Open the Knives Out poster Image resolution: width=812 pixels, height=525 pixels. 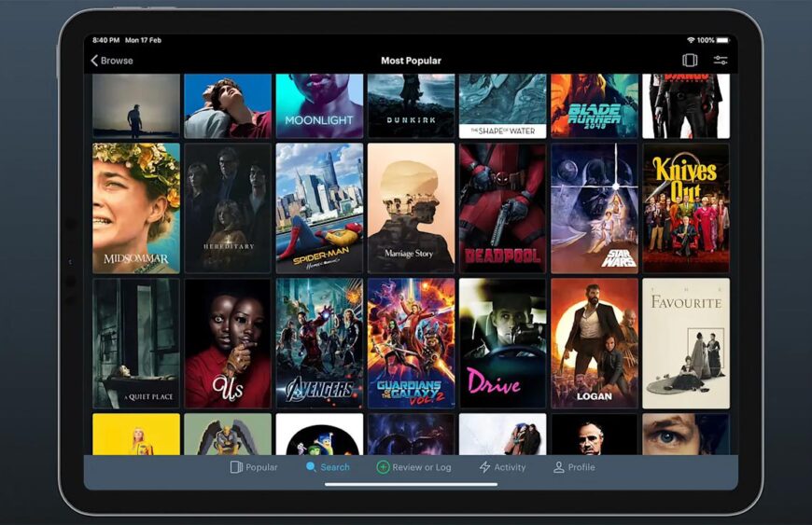686,208
